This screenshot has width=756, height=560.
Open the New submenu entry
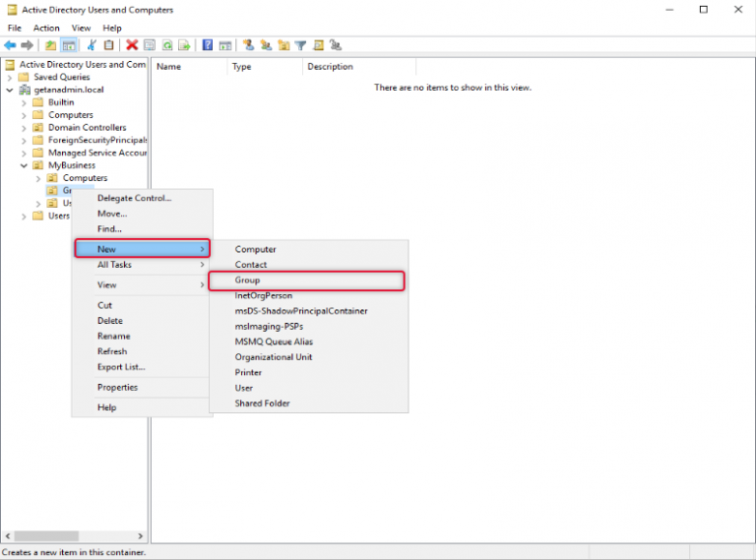(x=142, y=249)
